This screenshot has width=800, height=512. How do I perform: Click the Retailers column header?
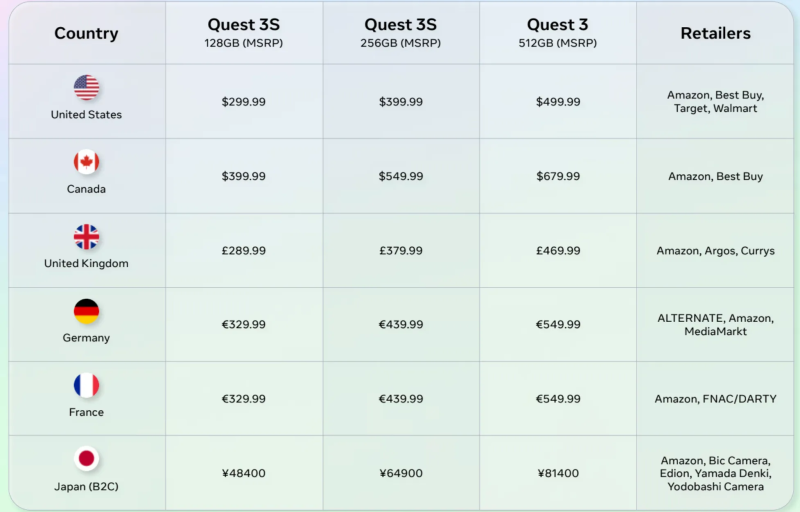pos(715,33)
